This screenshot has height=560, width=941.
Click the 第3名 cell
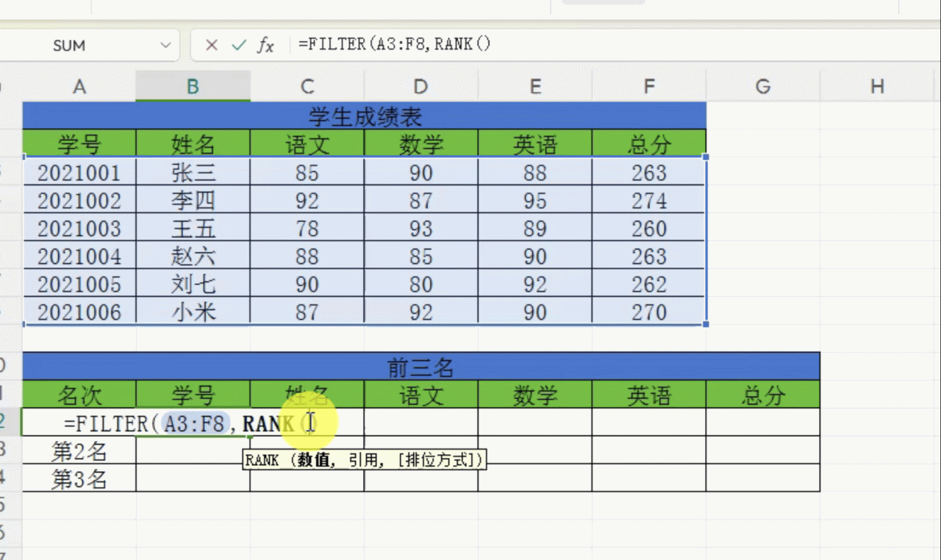[x=79, y=478]
